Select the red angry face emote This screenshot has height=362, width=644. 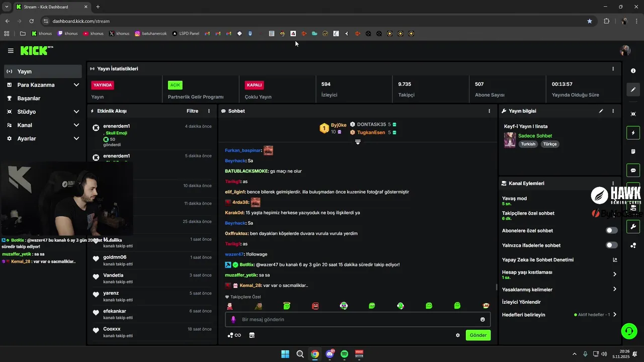click(x=315, y=306)
